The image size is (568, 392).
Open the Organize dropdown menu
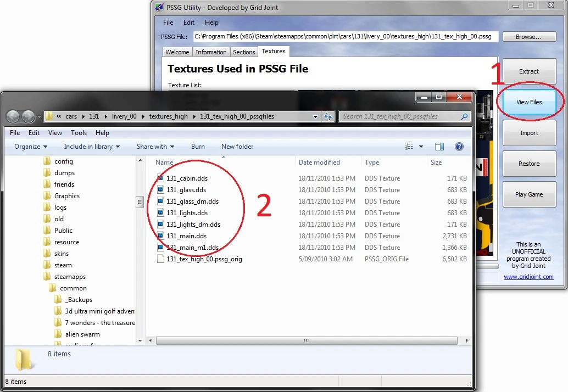click(31, 147)
